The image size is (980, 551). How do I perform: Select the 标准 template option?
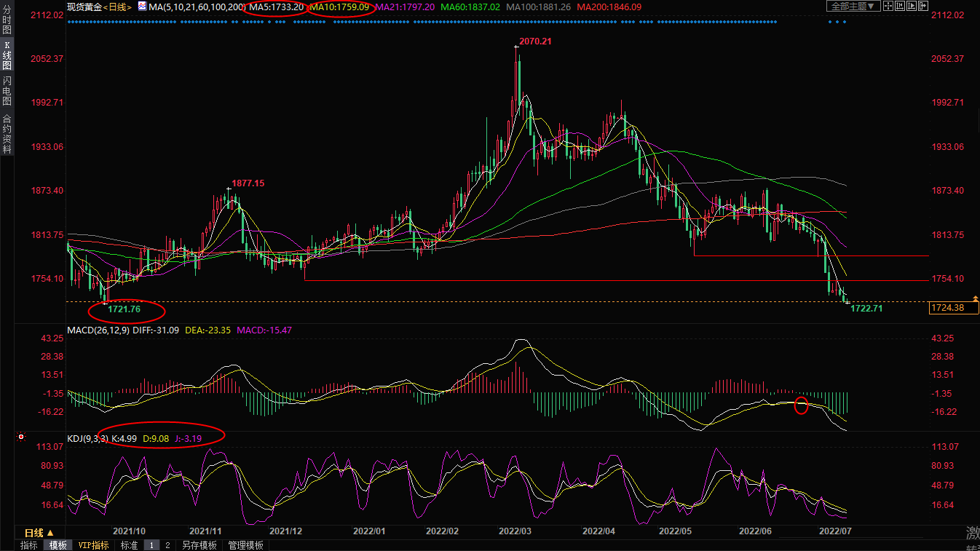pos(129,545)
